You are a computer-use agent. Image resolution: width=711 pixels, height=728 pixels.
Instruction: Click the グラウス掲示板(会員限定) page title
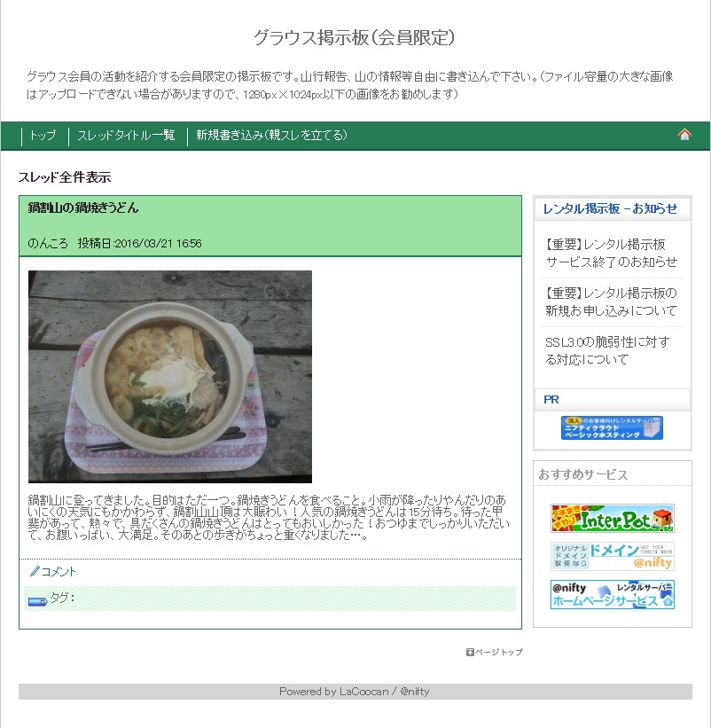[355, 37]
